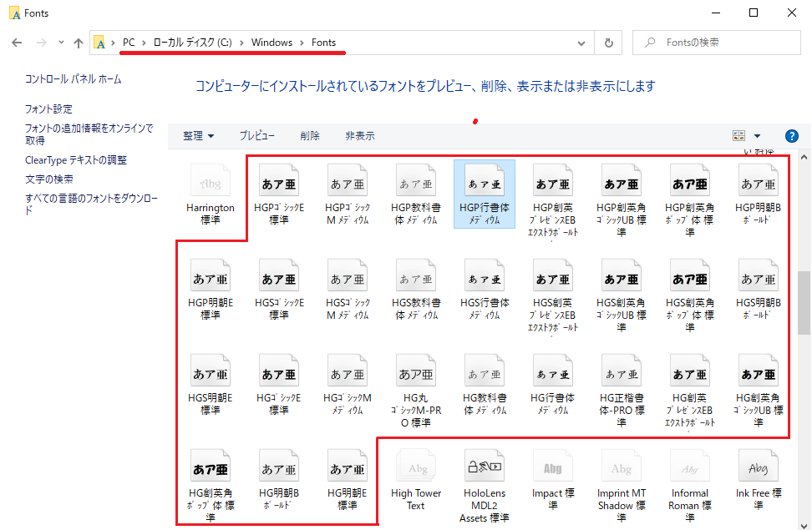Select the Informal Roman font icon

point(690,467)
